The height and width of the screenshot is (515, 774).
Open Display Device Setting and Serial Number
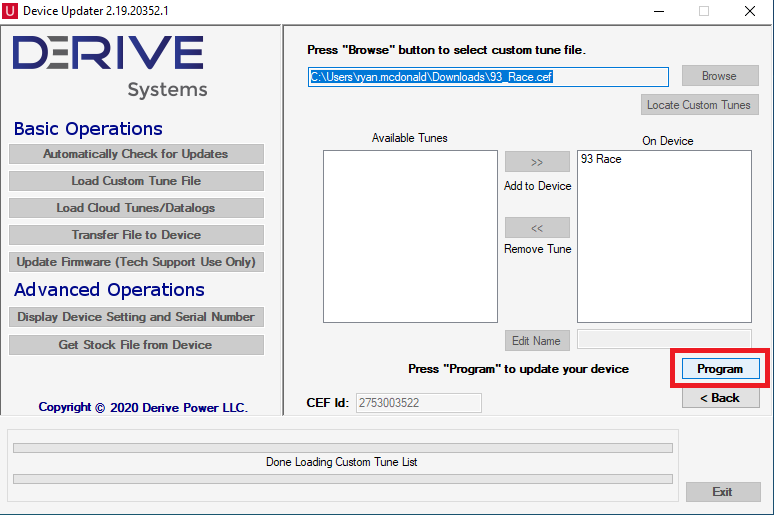pyautogui.click(x=136, y=317)
